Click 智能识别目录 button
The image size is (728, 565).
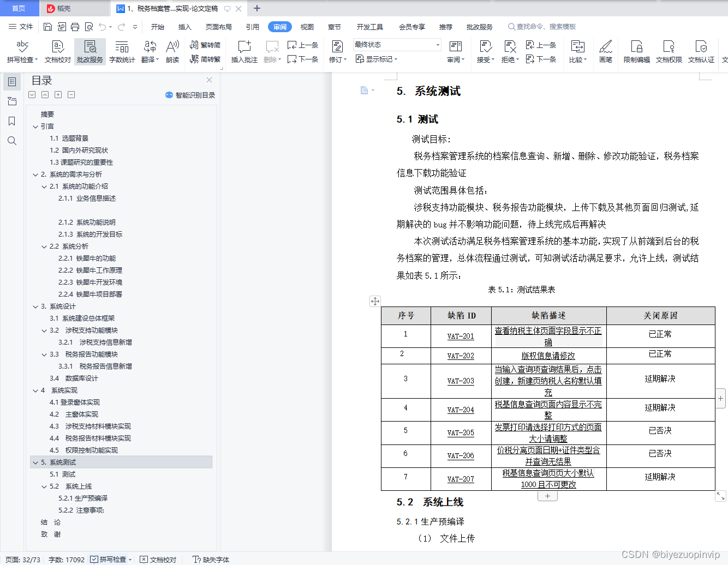tap(190, 95)
